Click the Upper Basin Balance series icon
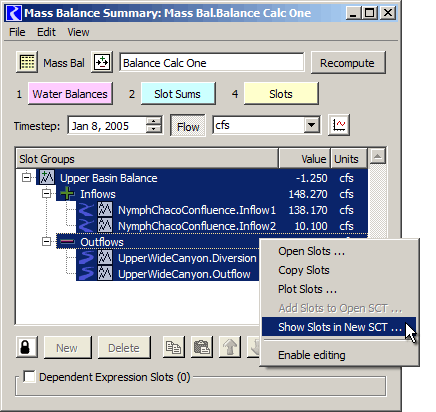The width and height of the screenshot is (436, 412). click(x=47, y=178)
